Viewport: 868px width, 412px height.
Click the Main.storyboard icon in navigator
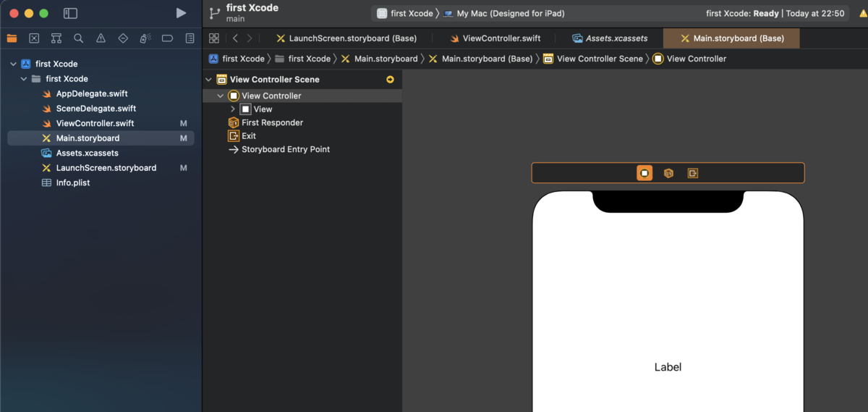click(x=48, y=138)
